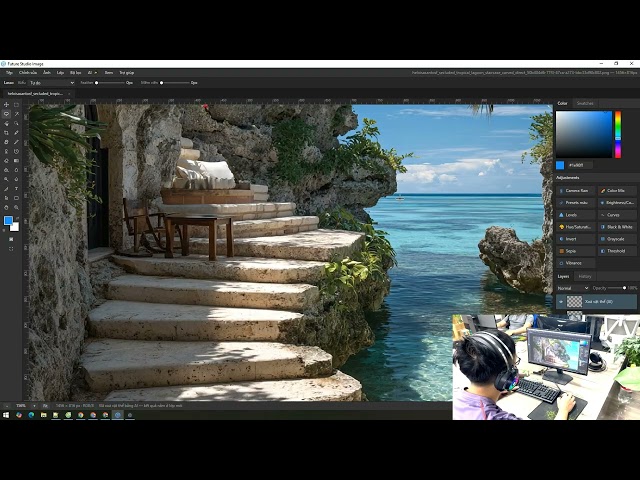Select the History Brush clock icon

[x=16, y=151]
